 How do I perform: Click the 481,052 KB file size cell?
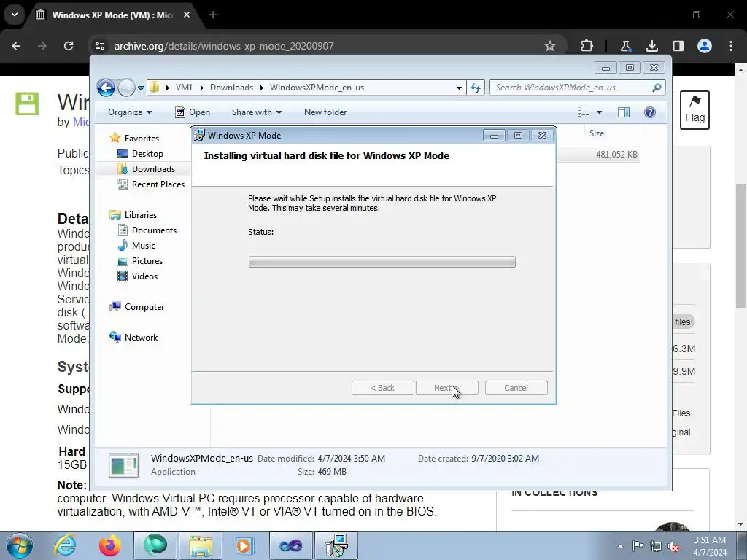(x=616, y=155)
